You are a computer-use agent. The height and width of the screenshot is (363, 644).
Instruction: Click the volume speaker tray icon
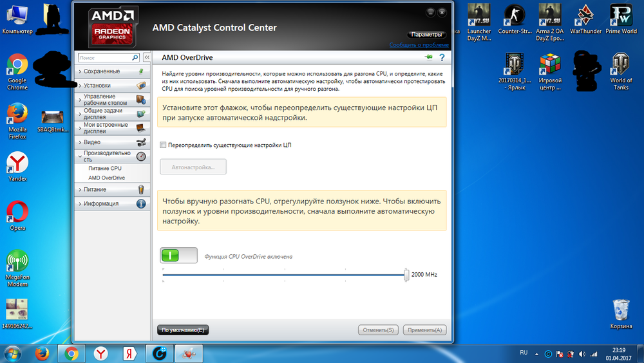coord(582,354)
